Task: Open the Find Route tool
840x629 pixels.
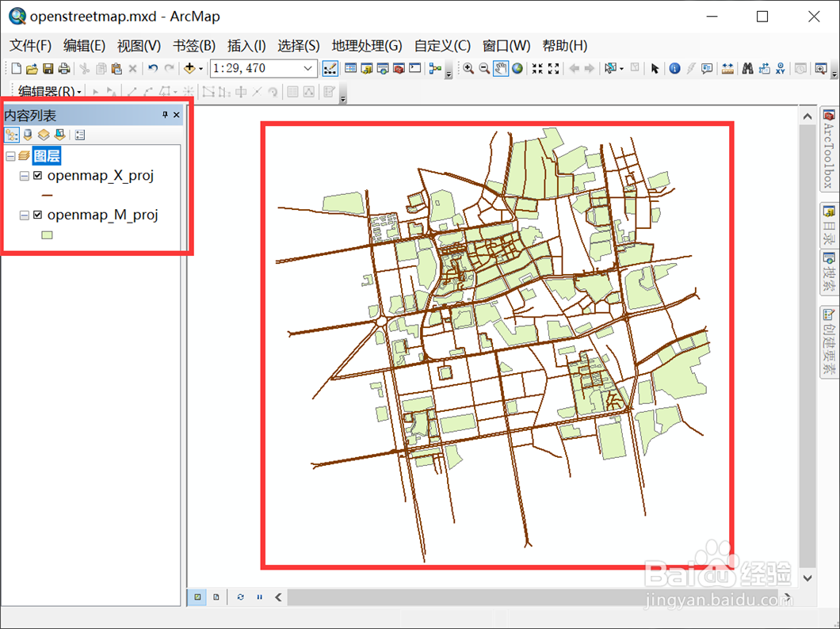Action: click(x=765, y=68)
